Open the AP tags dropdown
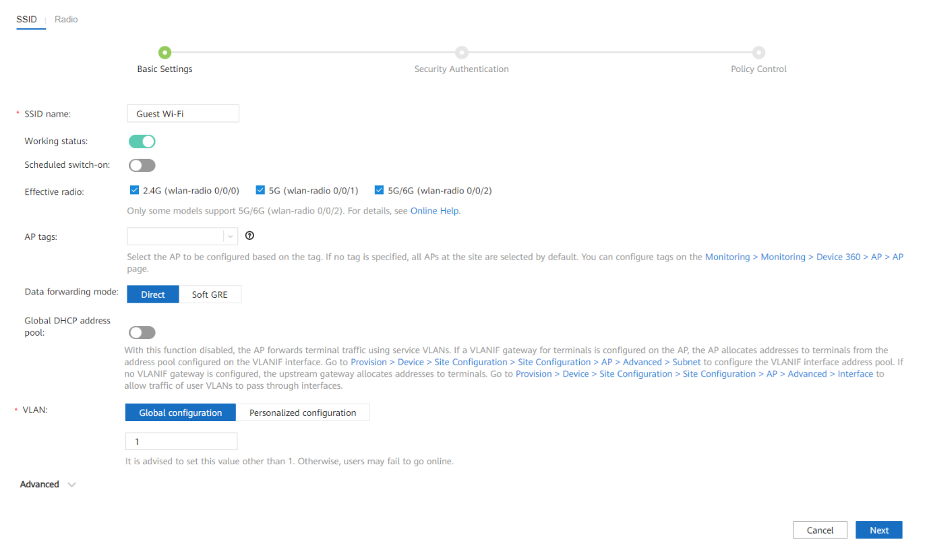 tap(183, 237)
